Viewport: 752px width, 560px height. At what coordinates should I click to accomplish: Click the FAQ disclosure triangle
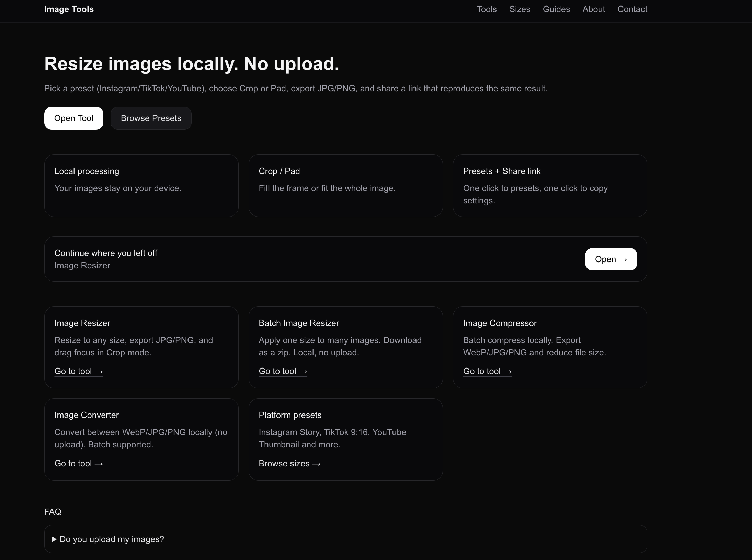[x=54, y=539]
